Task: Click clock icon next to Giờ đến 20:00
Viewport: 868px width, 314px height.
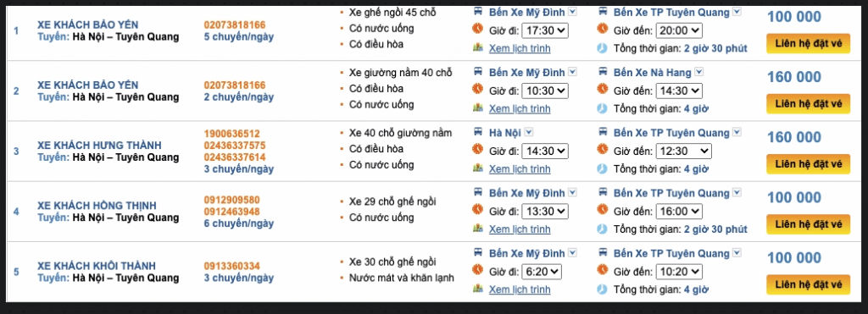Action: (x=603, y=29)
